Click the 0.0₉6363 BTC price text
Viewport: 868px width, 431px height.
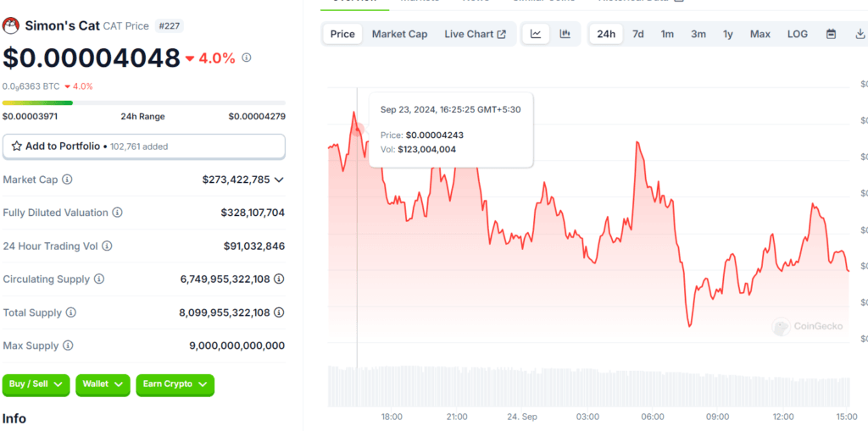pos(31,86)
